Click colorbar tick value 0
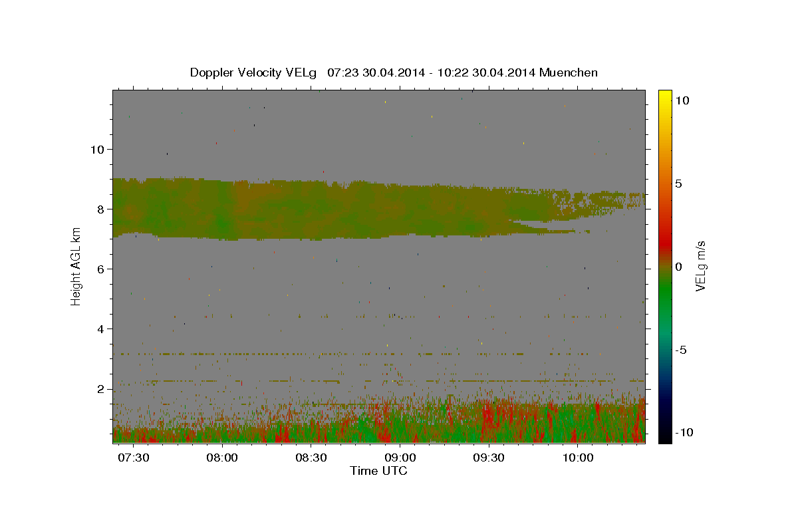 click(678, 267)
